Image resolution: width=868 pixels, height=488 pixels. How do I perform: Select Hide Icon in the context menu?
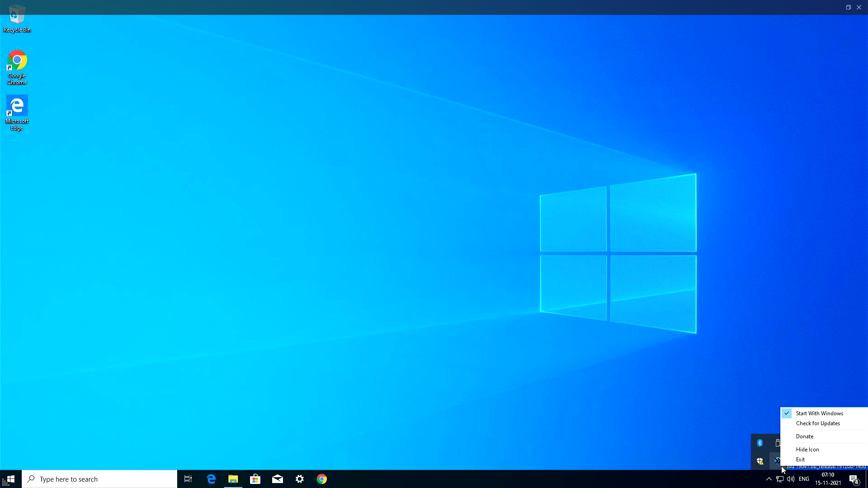pos(807,449)
